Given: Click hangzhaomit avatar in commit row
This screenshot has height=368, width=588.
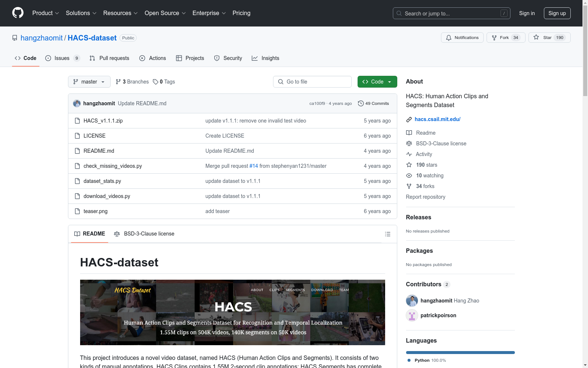Looking at the screenshot, I should click(x=77, y=103).
